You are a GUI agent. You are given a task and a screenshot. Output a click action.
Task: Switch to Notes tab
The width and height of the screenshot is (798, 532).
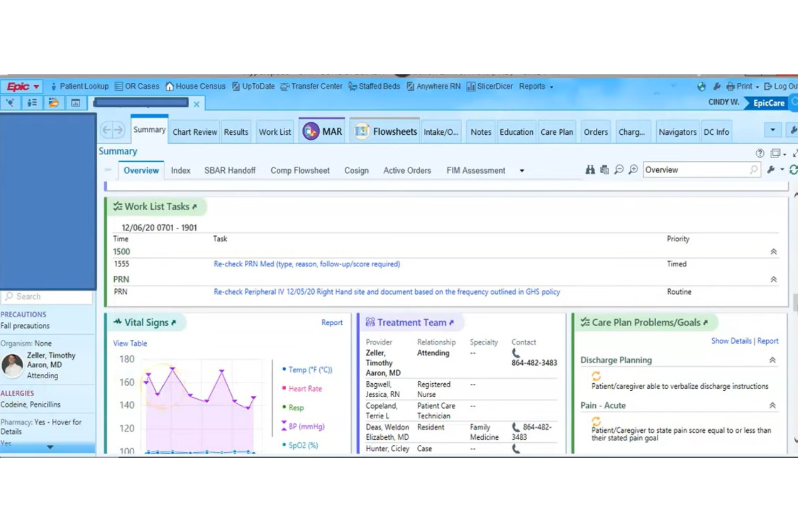(481, 132)
